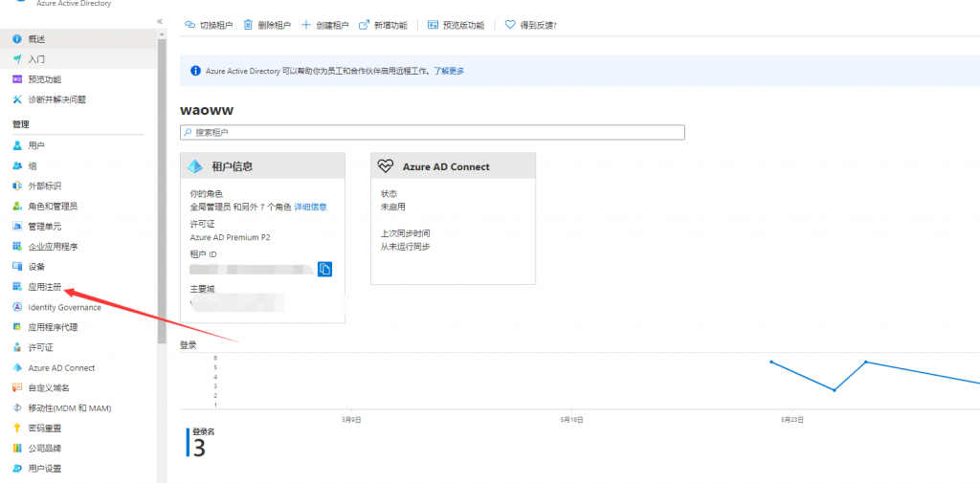Screen dimensions: 980x483
Task: Click the 入门 rocket icon
Action: coord(17,59)
